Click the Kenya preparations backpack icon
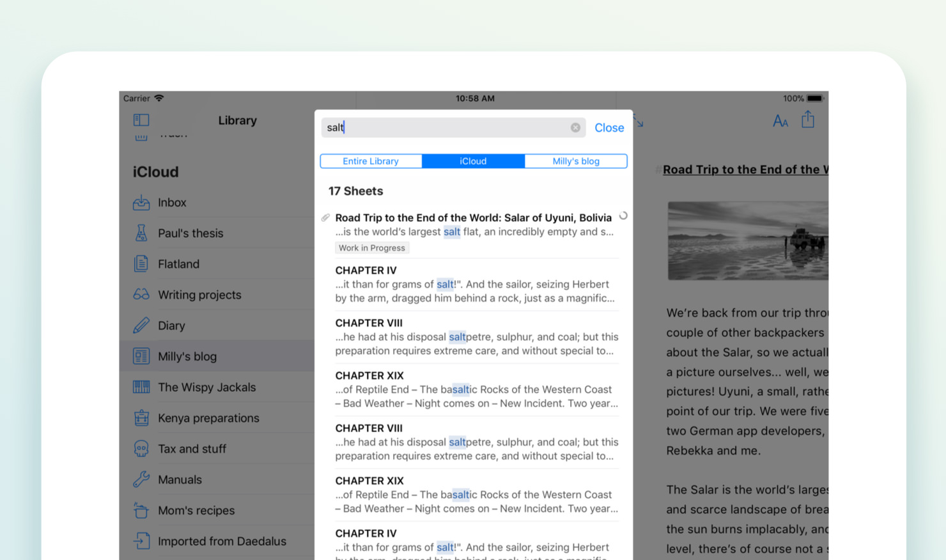 point(141,418)
